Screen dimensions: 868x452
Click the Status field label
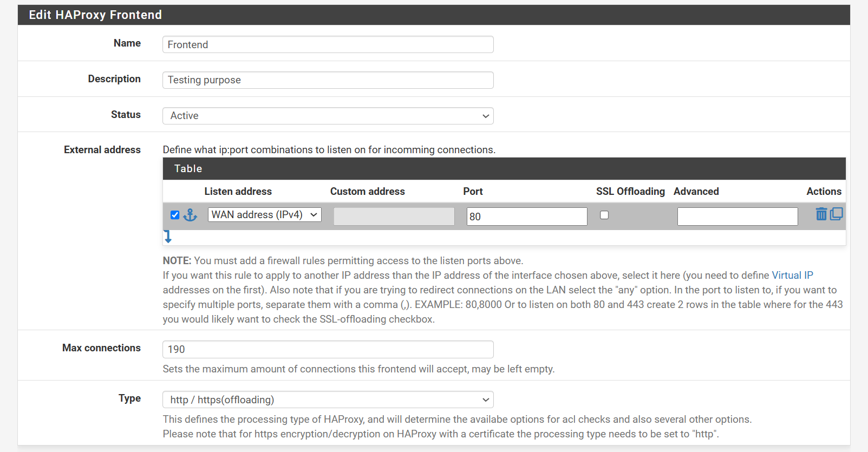pyautogui.click(x=126, y=115)
